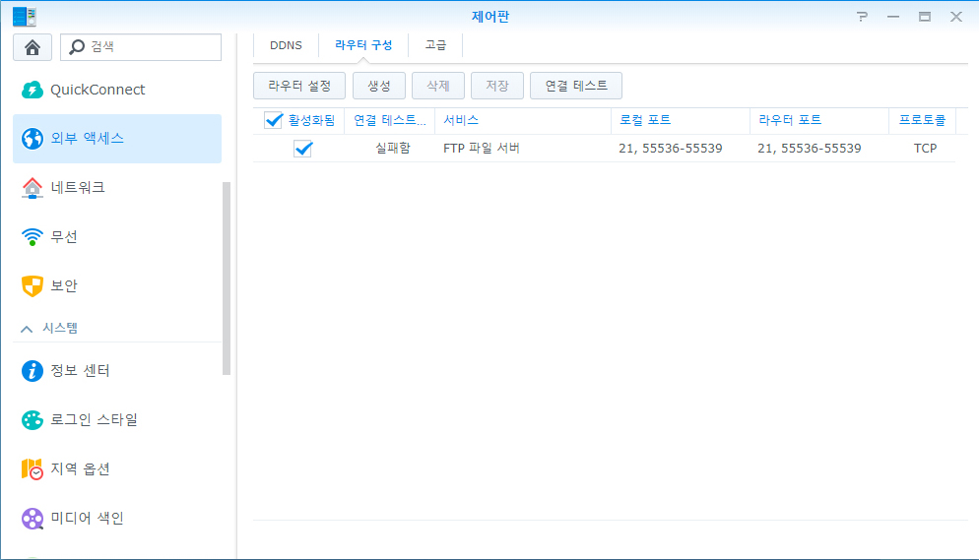The height and width of the screenshot is (560, 979).
Task: Select the External Access globe icon
Action: pos(33,139)
